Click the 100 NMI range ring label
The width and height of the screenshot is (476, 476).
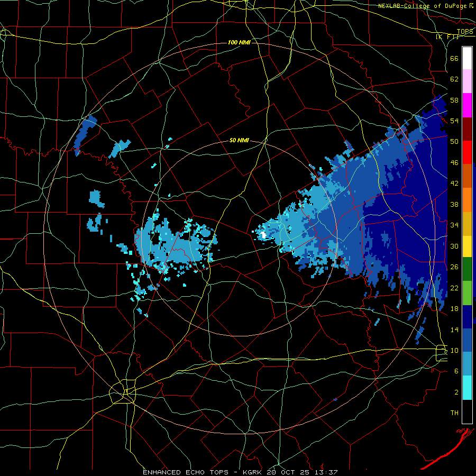pyautogui.click(x=239, y=42)
